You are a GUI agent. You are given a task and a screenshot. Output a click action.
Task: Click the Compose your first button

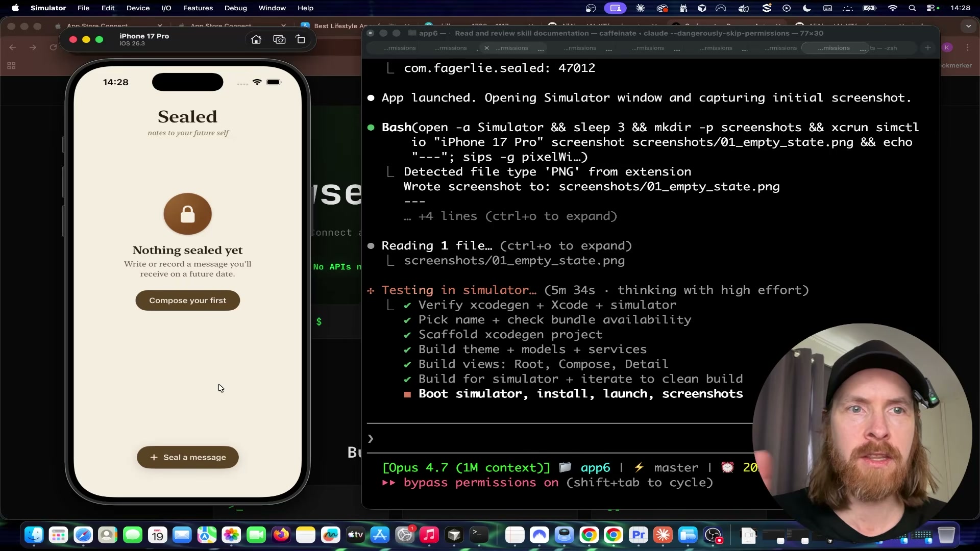[187, 300]
